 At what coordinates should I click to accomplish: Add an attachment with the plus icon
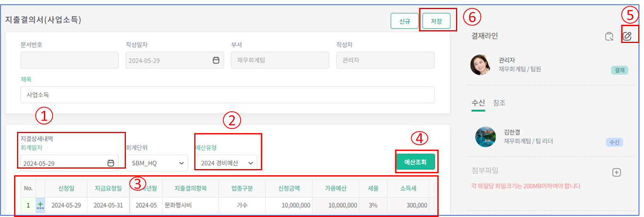tap(616, 172)
